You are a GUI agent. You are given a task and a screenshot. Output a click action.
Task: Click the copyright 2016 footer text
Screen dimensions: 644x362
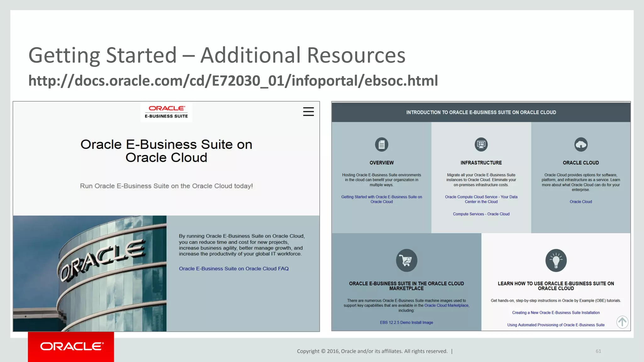click(x=372, y=351)
